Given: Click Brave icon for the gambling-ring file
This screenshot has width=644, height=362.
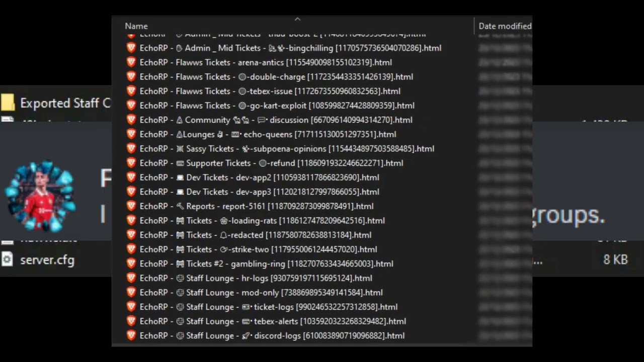Looking at the screenshot, I should tap(131, 263).
